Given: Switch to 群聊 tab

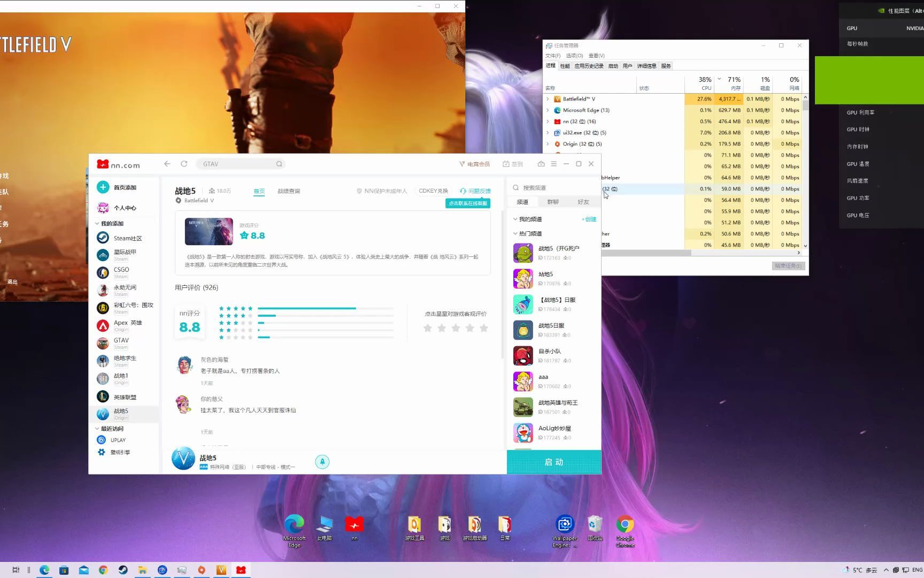Looking at the screenshot, I should (x=553, y=202).
